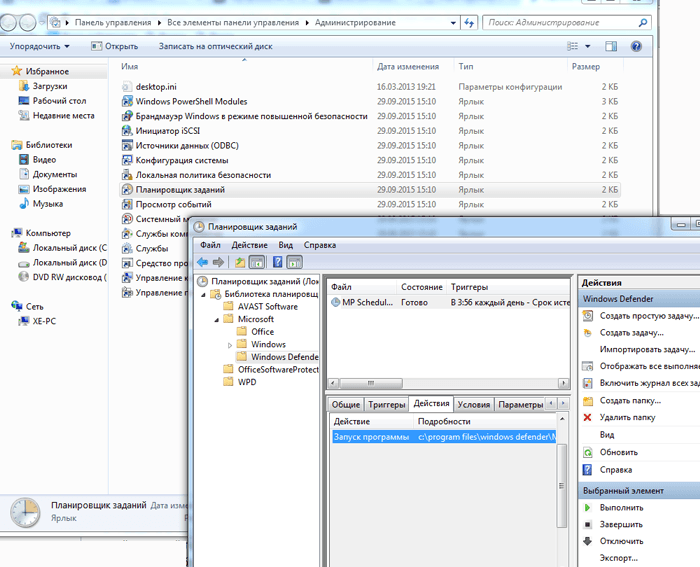This screenshot has width=700, height=567.
Task: Click the Explorer back navigation button
Action: [8, 22]
